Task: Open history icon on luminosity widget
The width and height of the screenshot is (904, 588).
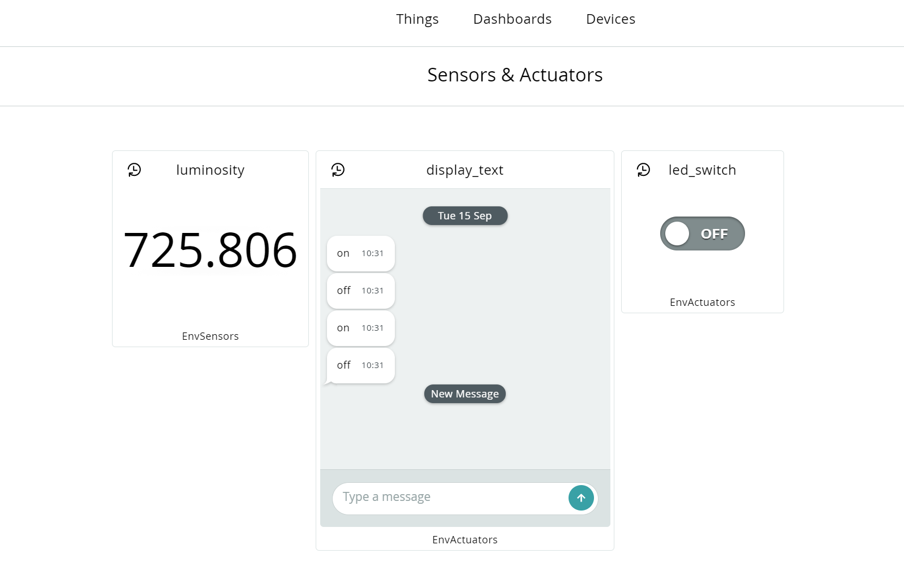Action: click(134, 170)
